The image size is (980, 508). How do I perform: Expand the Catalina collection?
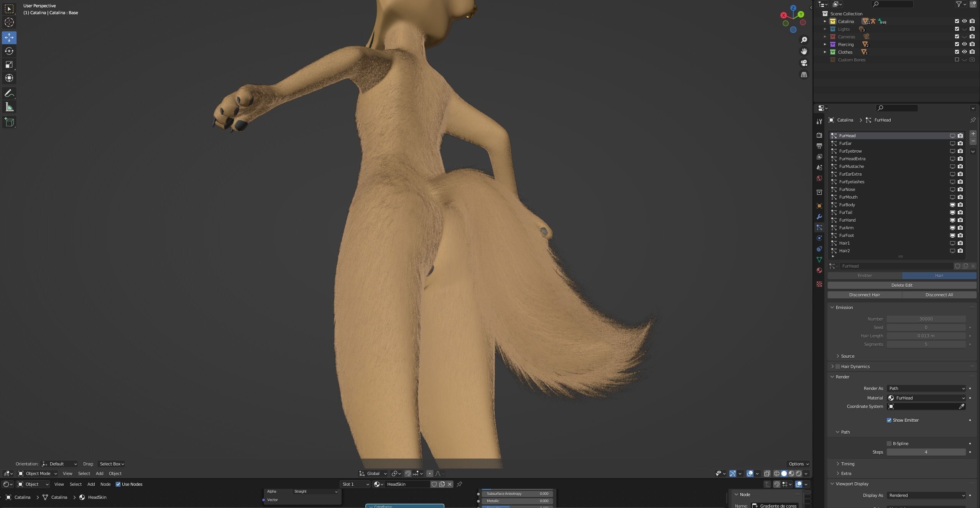(x=825, y=21)
